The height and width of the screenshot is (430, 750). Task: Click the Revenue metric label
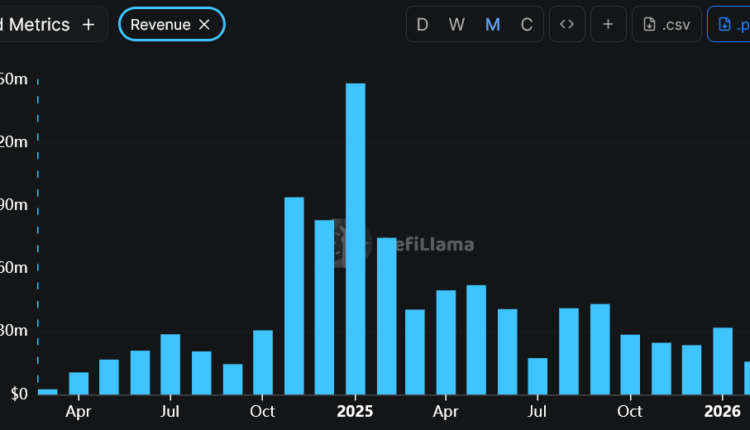160,24
